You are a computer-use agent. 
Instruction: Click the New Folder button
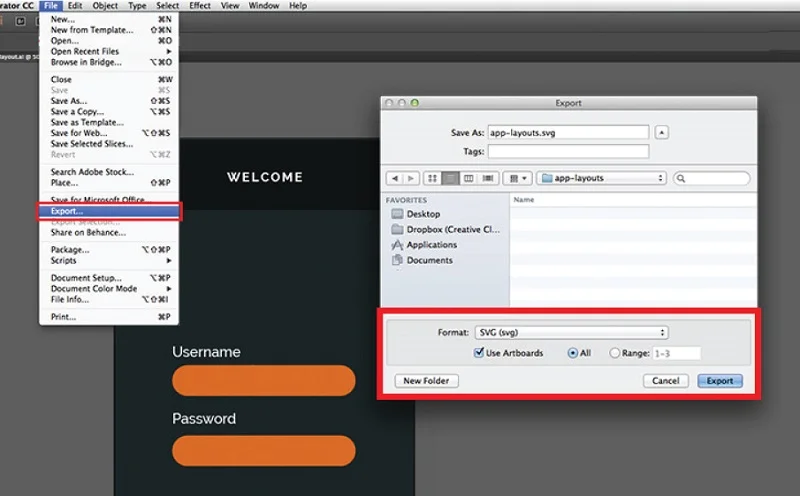coord(427,381)
